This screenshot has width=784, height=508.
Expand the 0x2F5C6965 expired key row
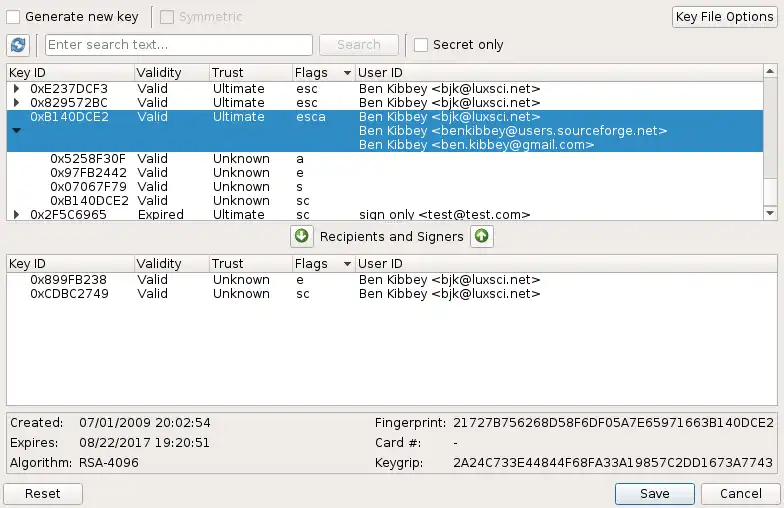click(x=16, y=214)
